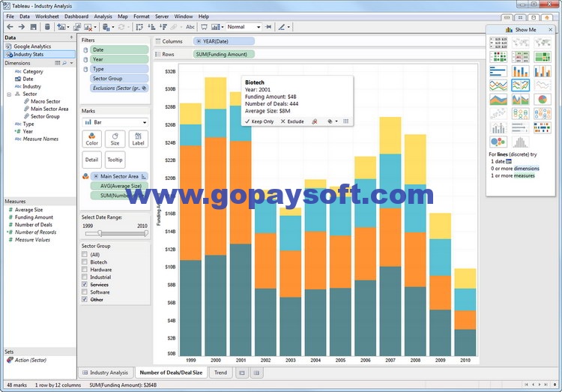Open the Worksheet menu

[47, 16]
